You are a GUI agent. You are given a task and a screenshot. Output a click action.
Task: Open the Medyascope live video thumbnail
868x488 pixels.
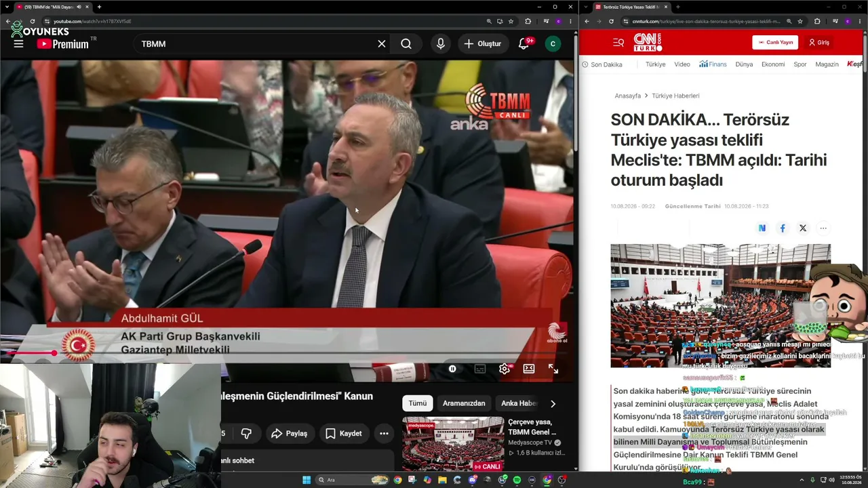(453, 444)
